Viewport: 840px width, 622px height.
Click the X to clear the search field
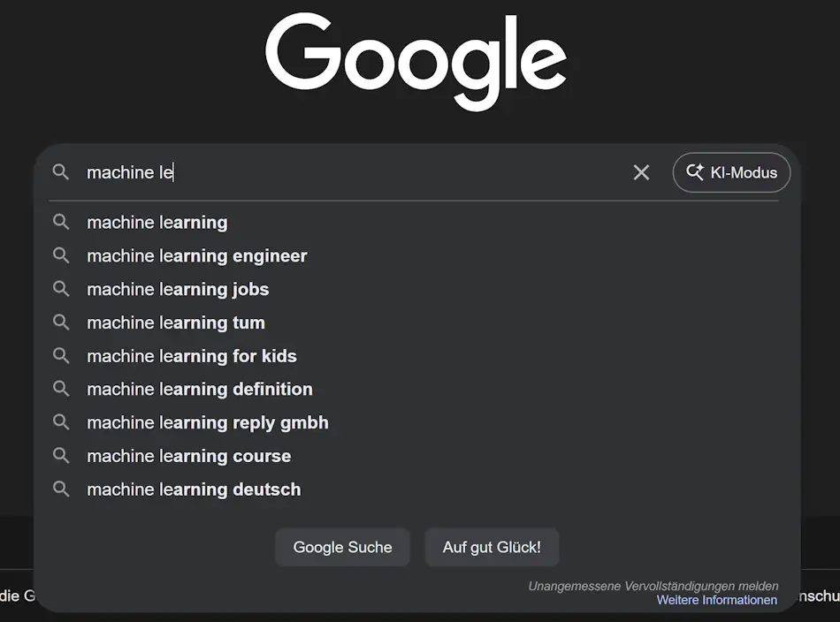(x=641, y=172)
